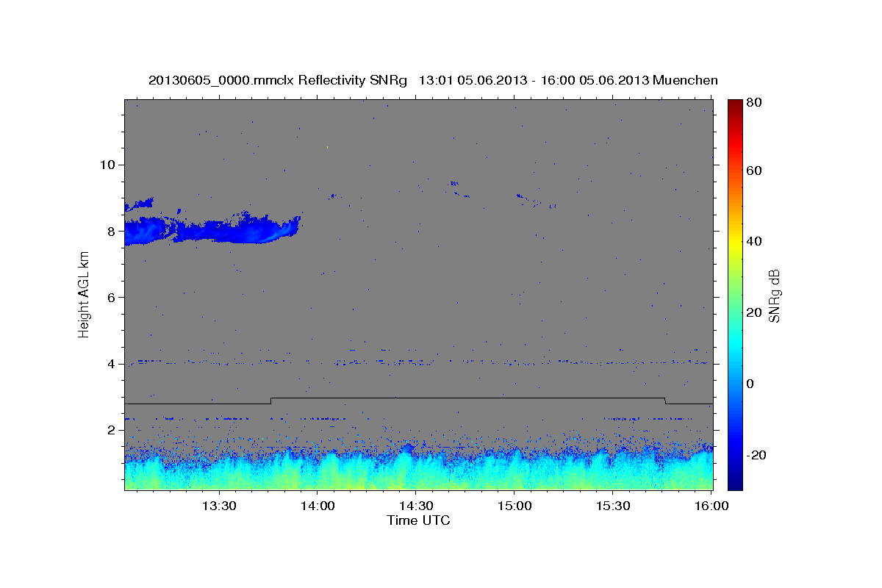Click the colorbar value 0
Screen dimensions: 882x588
(751, 384)
